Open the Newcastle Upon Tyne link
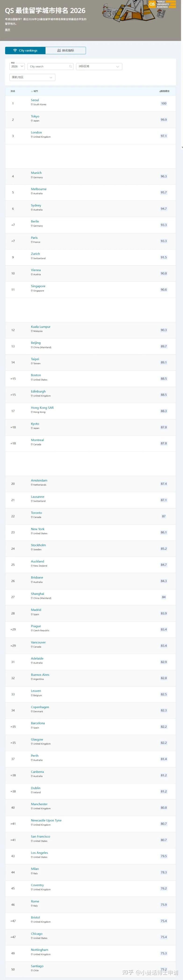183x980 pixels. click(x=46, y=821)
